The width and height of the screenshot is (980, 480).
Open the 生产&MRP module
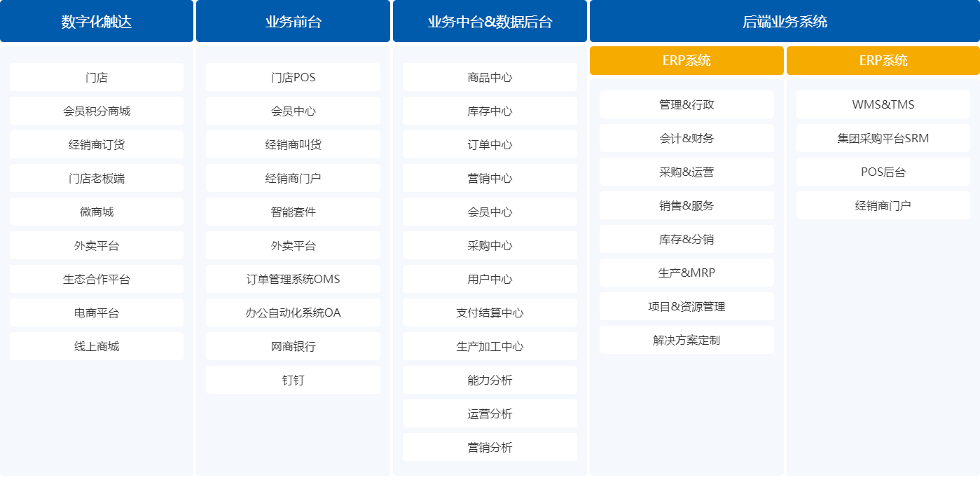686,273
